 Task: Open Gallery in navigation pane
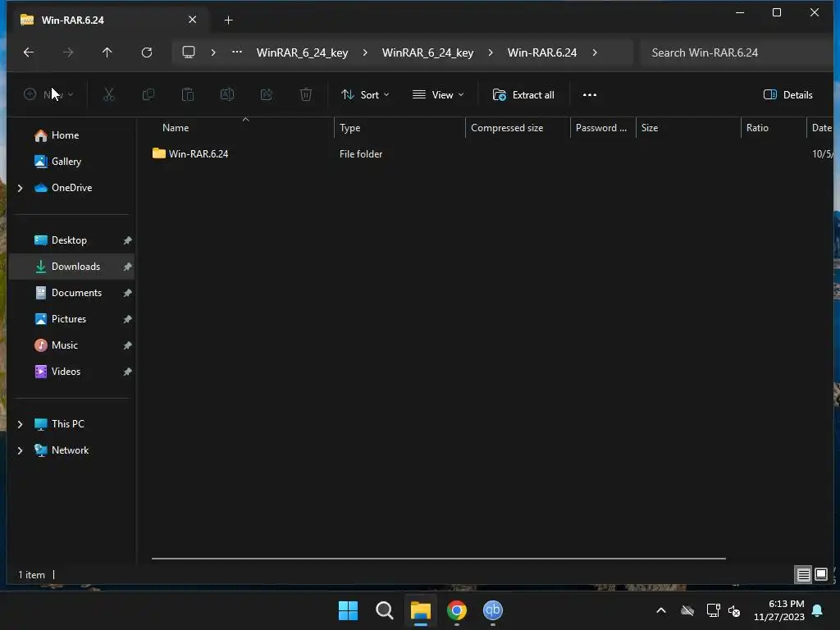pyautogui.click(x=66, y=162)
